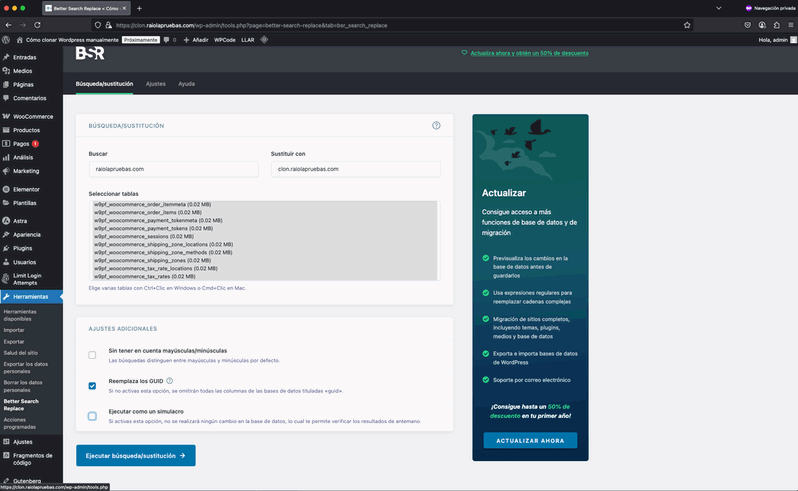Open Acciones programadas submenu

(x=20, y=423)
